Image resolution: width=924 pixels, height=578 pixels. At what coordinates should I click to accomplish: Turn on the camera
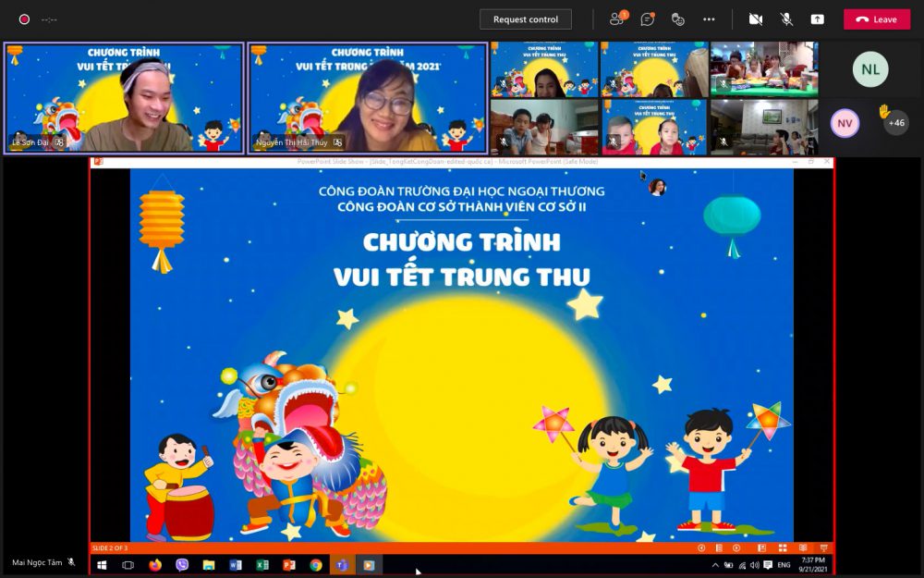tap(756, 19)
